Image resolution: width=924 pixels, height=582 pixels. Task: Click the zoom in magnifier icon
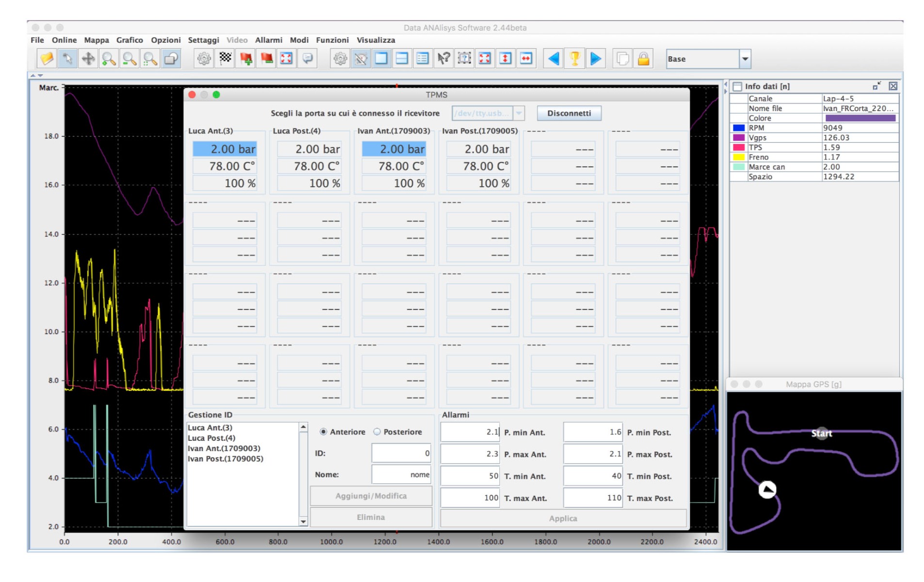(109, 59)
